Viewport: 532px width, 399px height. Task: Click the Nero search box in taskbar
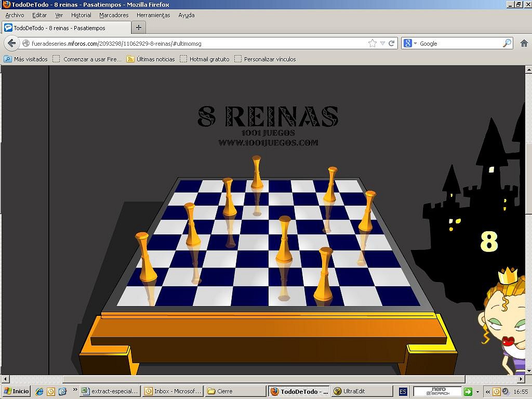(x=437, y=392)
